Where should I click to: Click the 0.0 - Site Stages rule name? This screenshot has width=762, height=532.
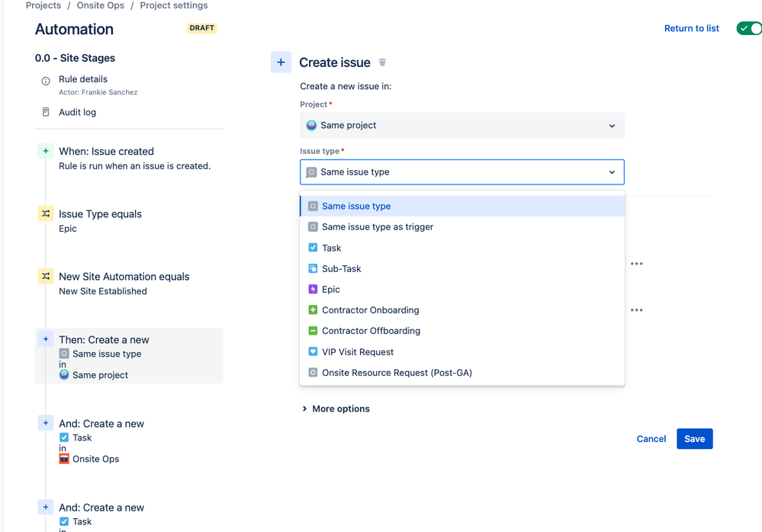[75, 58]
